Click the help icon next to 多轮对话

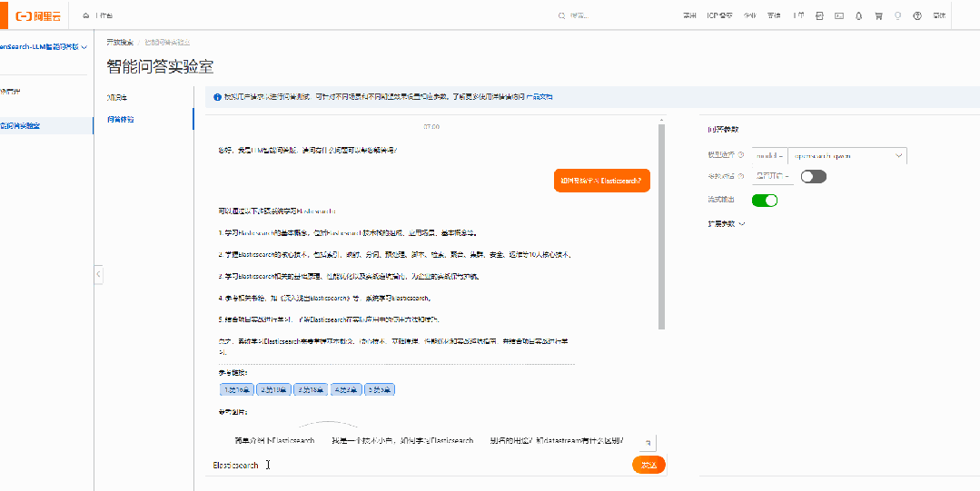click(x=741, y=176)
